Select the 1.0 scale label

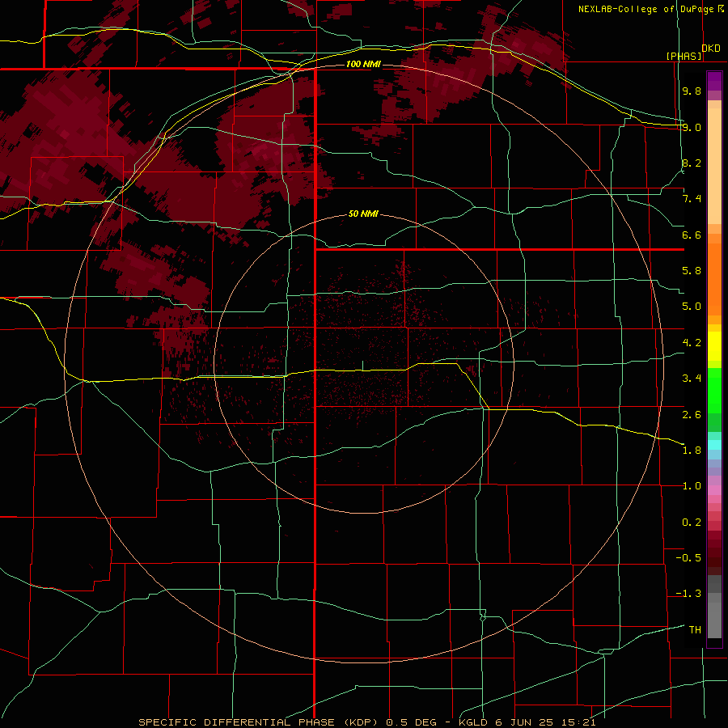coord(692,486)
